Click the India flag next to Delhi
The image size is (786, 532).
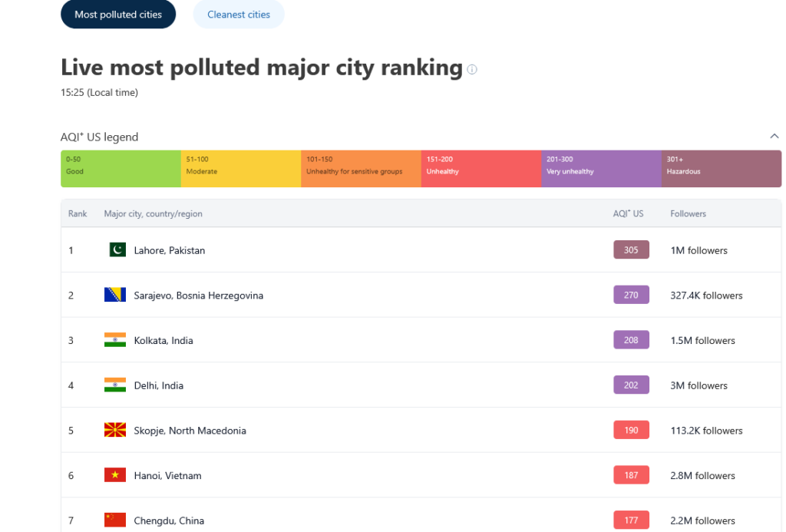[115, 385]
